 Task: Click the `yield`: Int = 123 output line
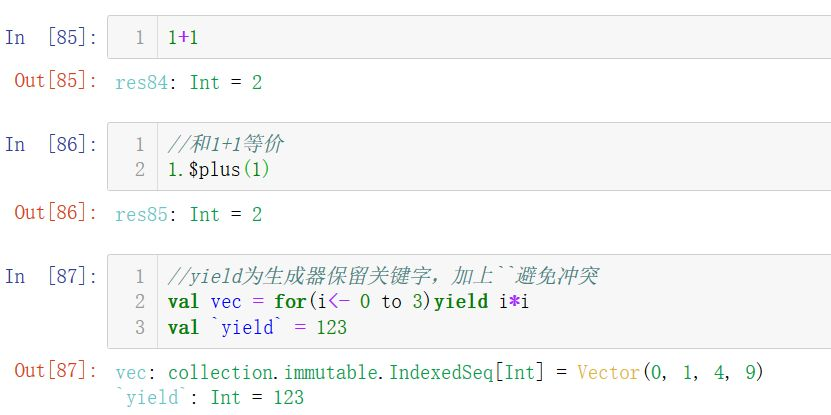pos(210,397)
